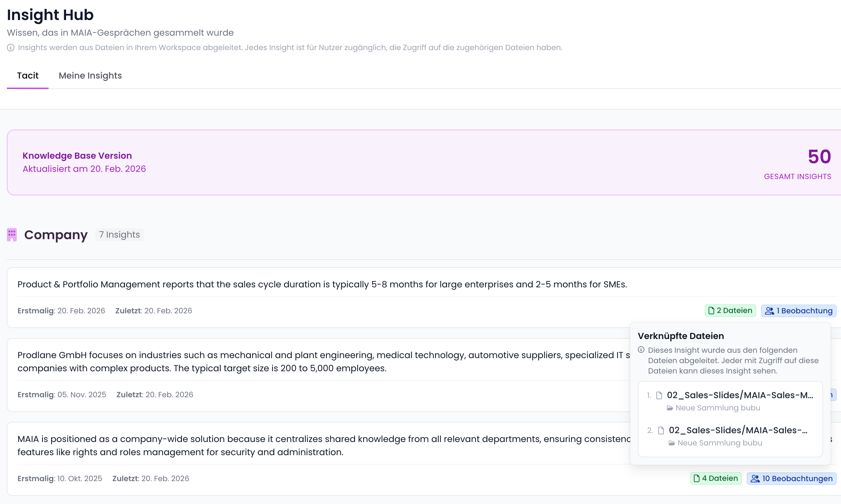Viewport: 841px width, 504px height.
Task: Click the people icon in 10 Beobachtungen badge
Action: point(755,479)
